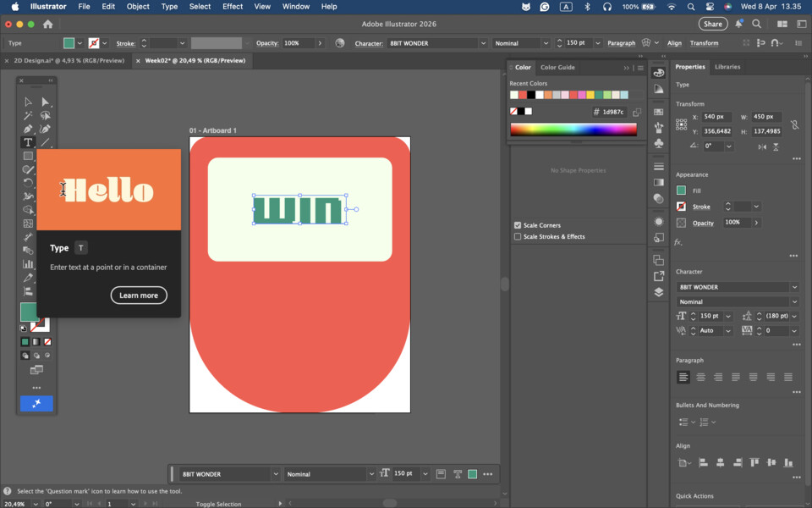Click the Share button
Screen dimensions: 812x508
pyautogui.click(x=713, y=25)
